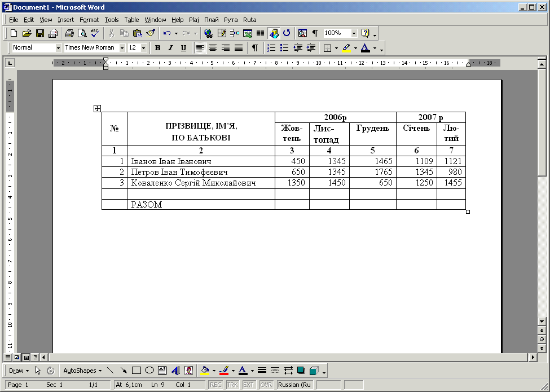Select the Rectangle drawing tool

pos(137,371)
